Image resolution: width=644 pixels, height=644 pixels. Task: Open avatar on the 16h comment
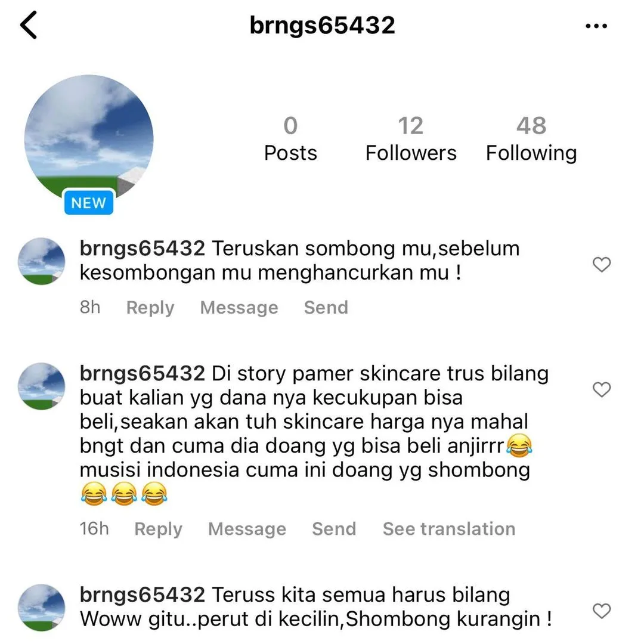click(x=42, y=386)
